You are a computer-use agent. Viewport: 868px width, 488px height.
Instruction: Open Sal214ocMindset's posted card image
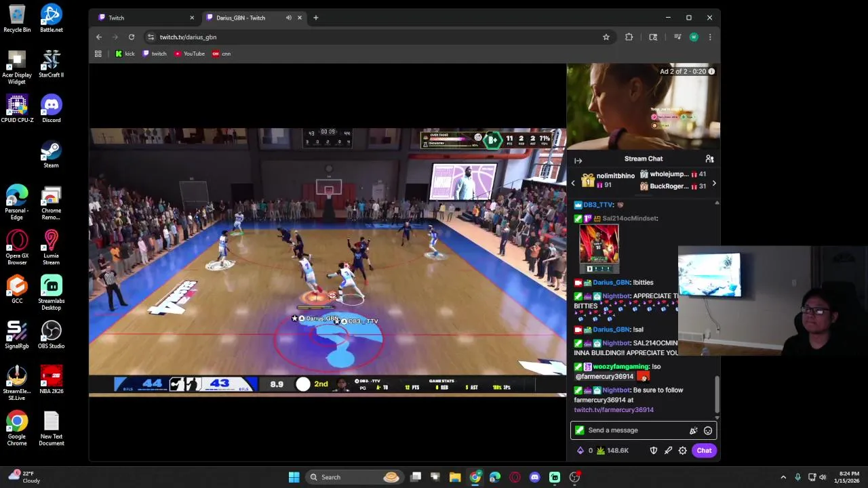(599, 249)
